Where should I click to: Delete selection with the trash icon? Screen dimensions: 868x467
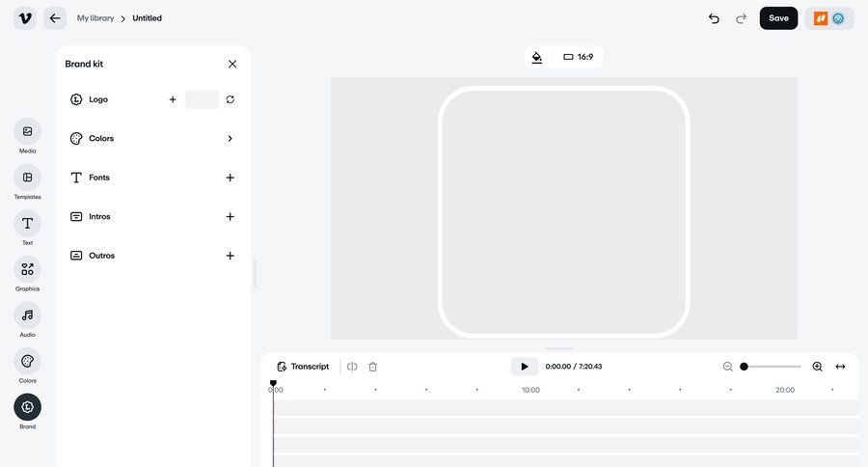(x=373, y=367)
